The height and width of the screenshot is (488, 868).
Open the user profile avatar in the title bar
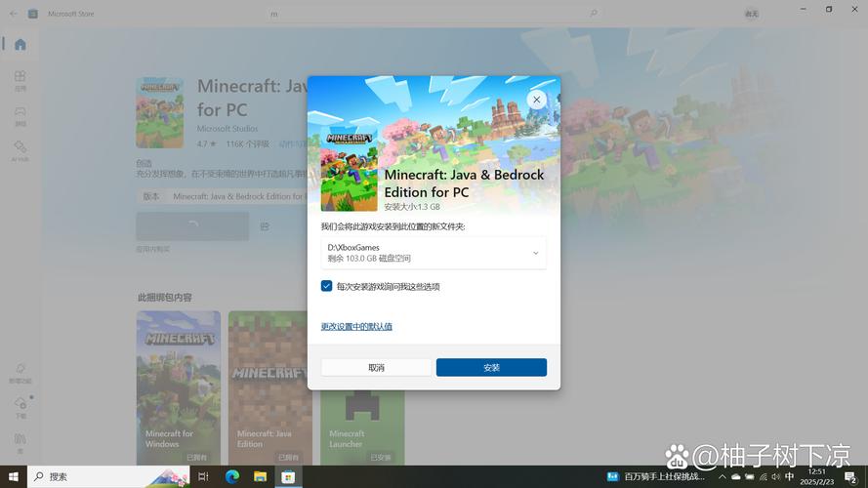(751, 14)
